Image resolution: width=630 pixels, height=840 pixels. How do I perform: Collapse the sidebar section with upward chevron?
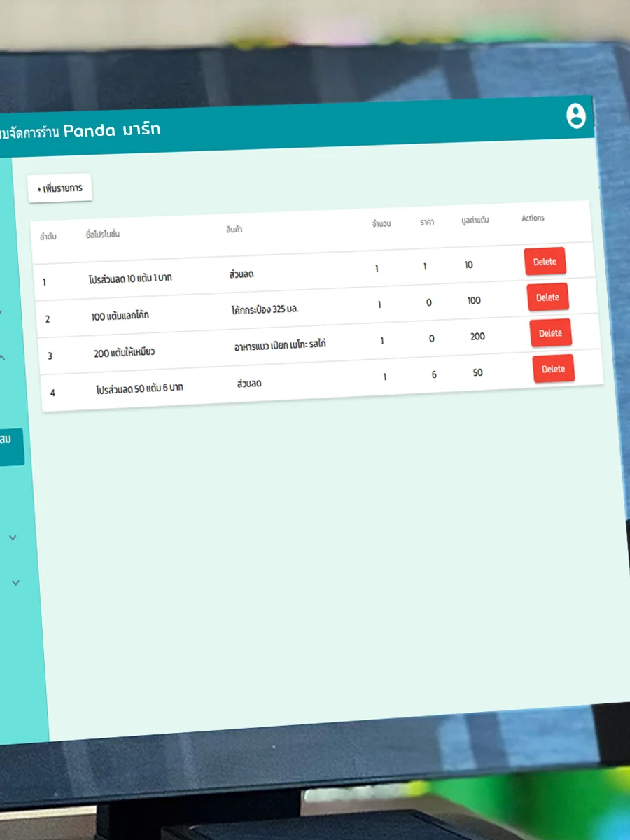(2, 358)
